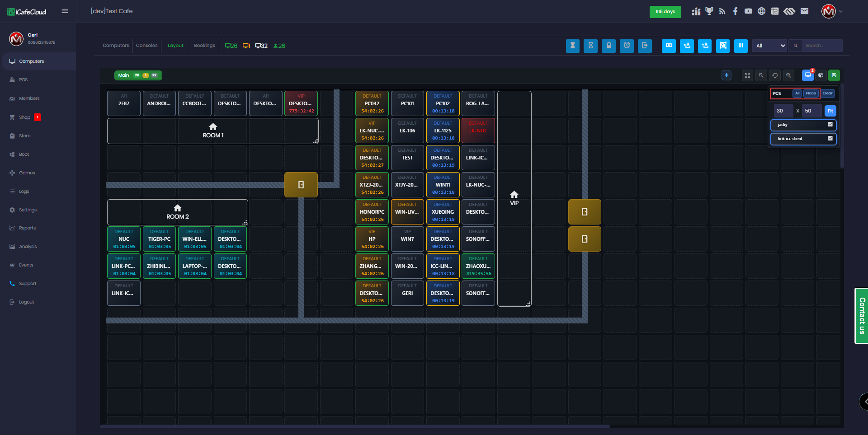Click the blue plus add-room icon

726,75
